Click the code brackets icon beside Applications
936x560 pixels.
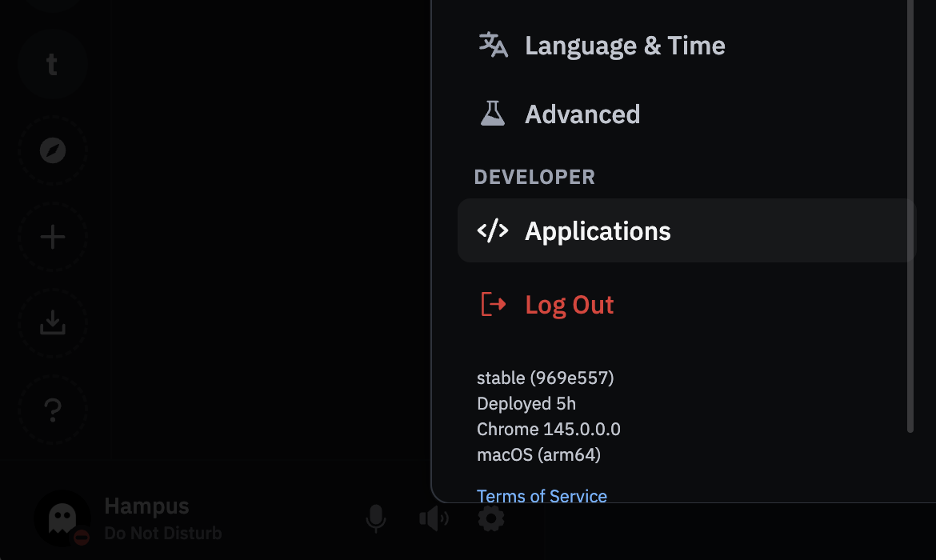pos(493,231)
